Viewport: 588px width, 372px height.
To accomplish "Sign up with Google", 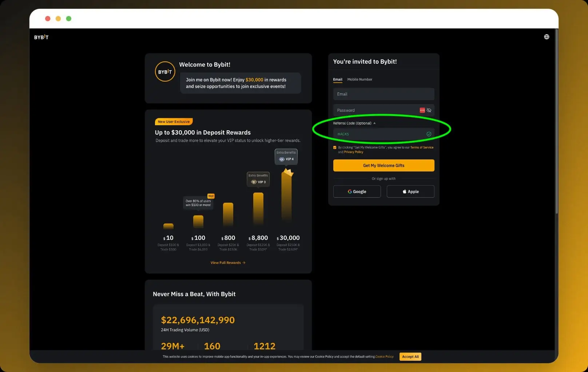I will click(x=357, y=191).
